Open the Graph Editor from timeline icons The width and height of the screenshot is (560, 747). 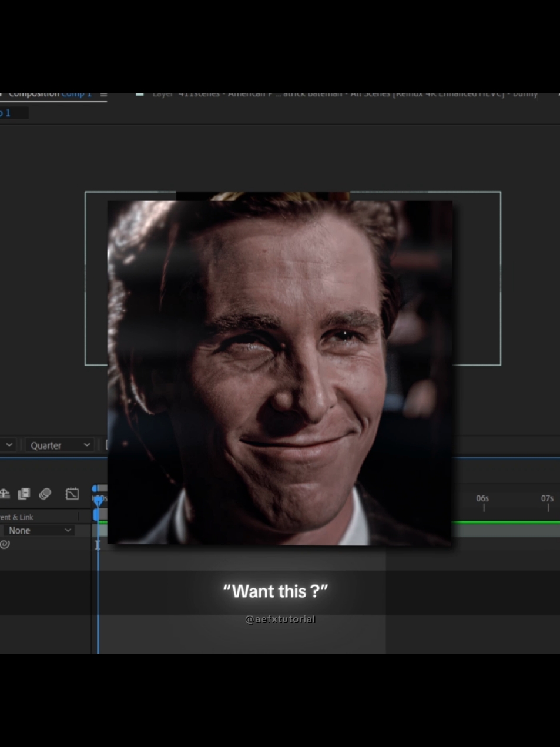pos(72,494)
